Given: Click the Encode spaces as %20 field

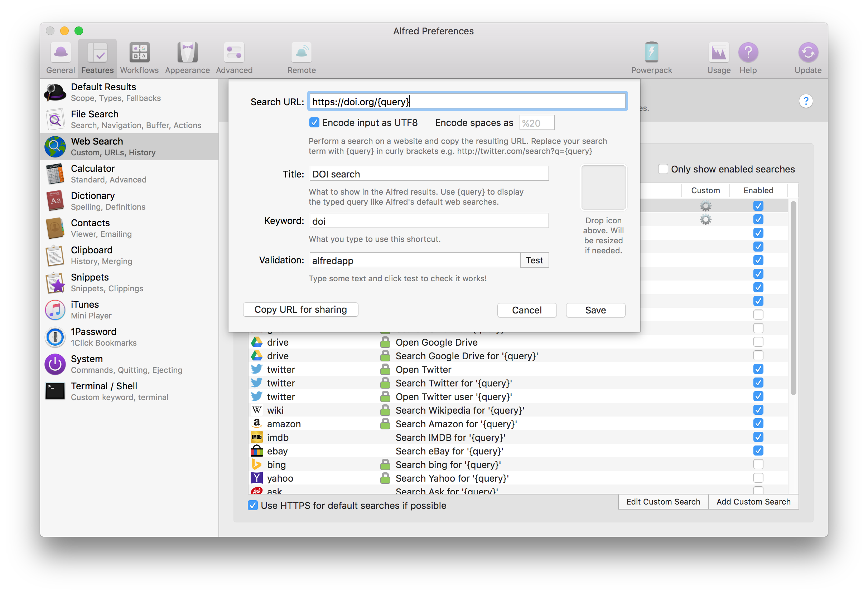Looking at the screenshot, I should tap(537, 123).
